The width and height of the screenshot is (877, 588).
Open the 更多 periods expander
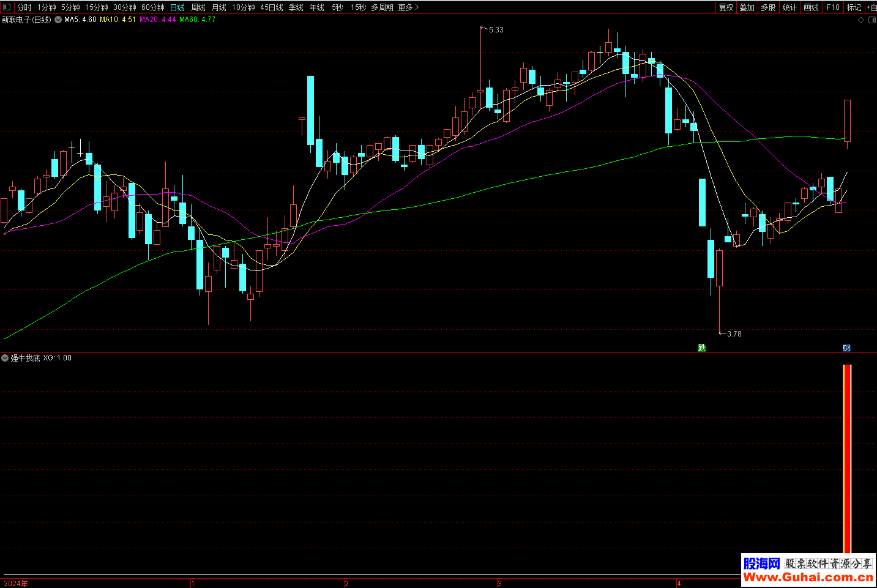pyautogui.click(x=408, y=7)
